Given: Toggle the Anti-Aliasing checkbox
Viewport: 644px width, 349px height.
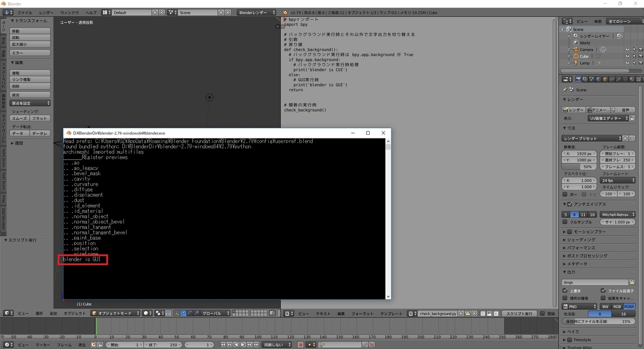Looking at the screenshot, I should 570,205.
